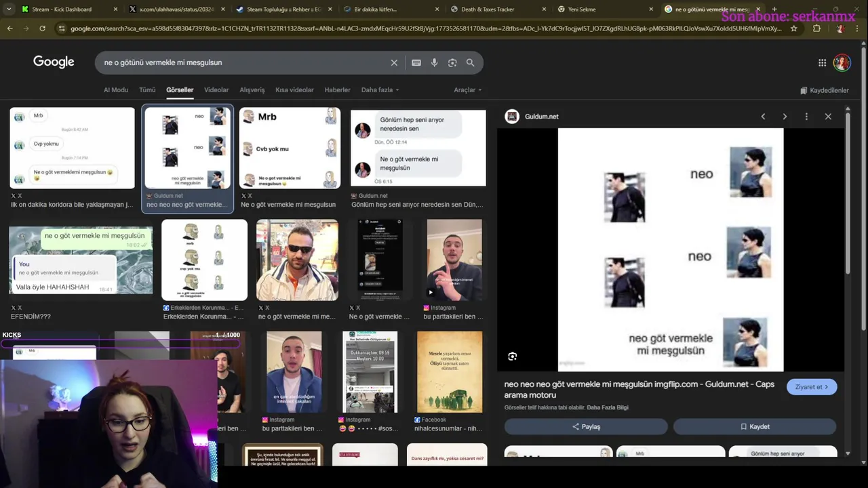The image size is (868, 488).
Task: Switch to Death & Taxes Tracker tab
Action: [x=497, y=9]
